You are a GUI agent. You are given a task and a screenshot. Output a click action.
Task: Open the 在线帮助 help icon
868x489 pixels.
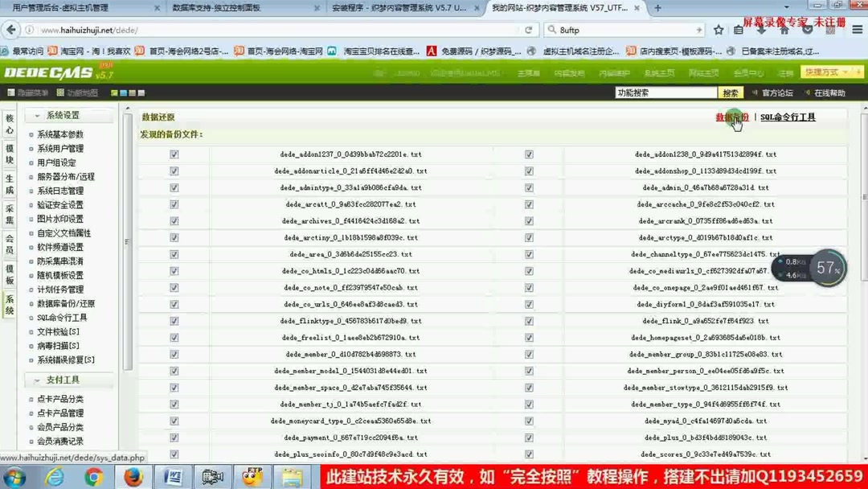pos(829,92)
